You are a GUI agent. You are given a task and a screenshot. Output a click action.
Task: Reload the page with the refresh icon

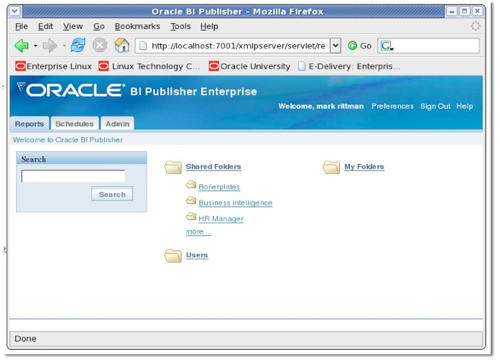(78, 45)
